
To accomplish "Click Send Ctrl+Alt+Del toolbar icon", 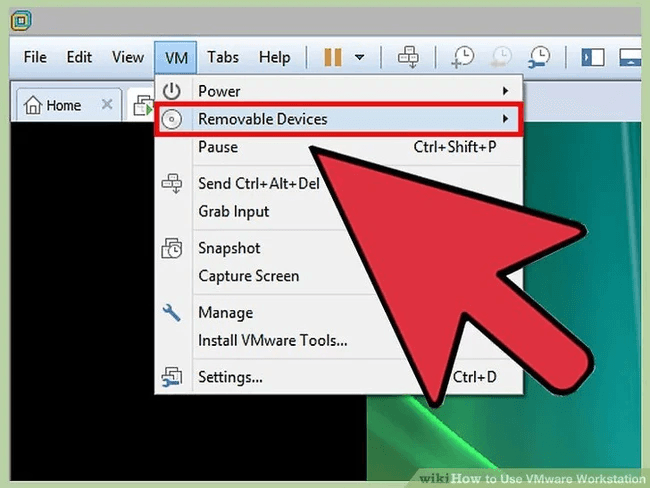I will pyautogui.click(x=408, y=57).
